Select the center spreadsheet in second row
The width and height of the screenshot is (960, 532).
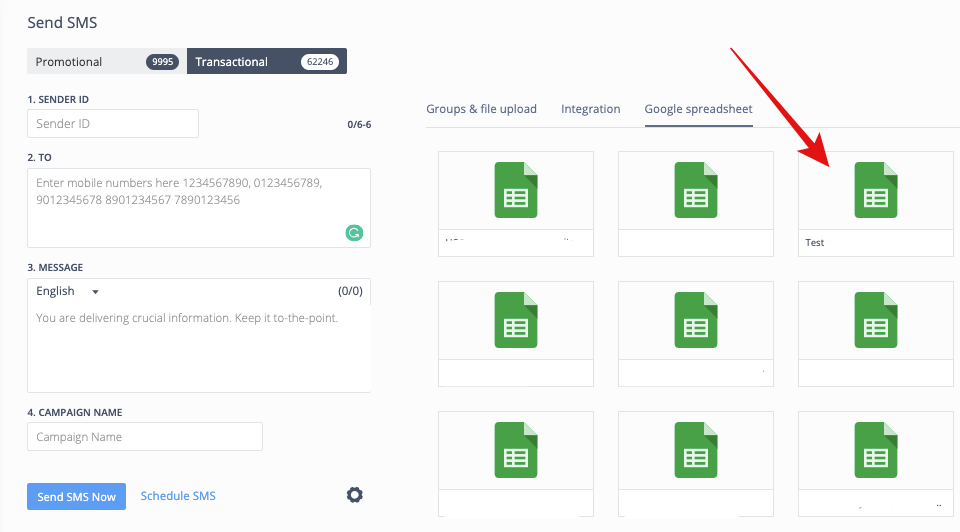click(x=695, y=320)
